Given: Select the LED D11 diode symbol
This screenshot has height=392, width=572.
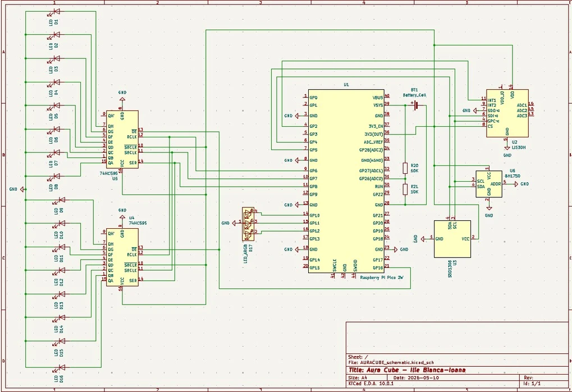Looking at the screenshot, I should coord(62,247).
